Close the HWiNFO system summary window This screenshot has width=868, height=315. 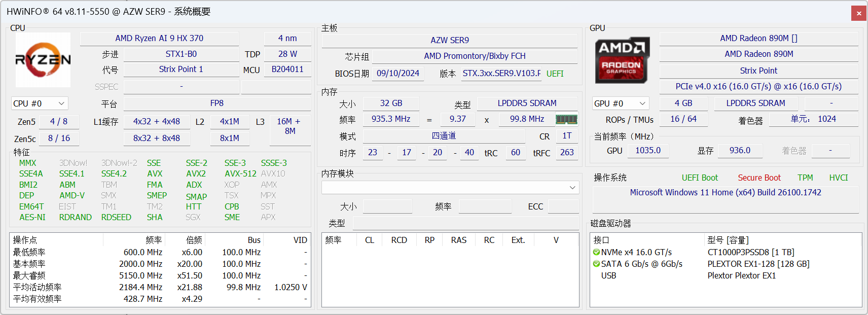[x=859, y=13]
